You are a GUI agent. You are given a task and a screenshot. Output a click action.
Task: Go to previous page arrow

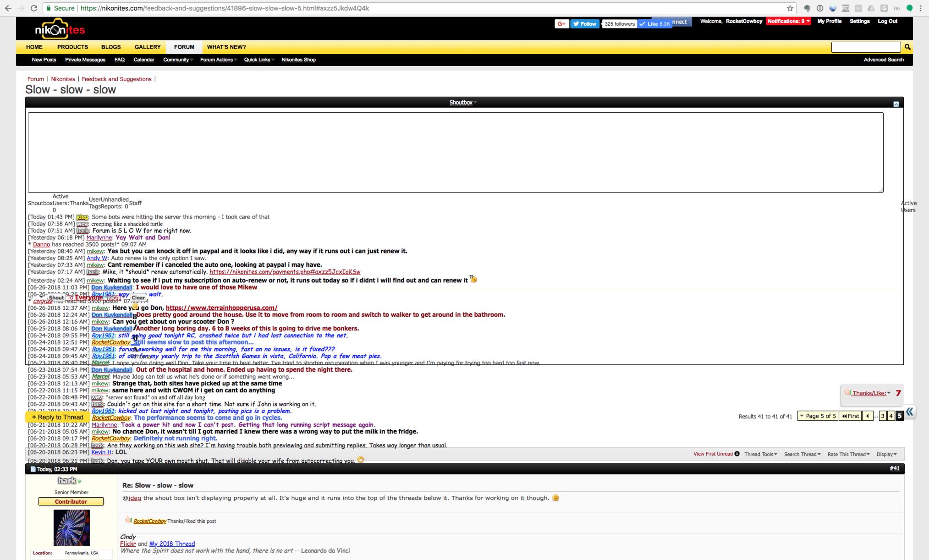pyautogui.click(x=867, y=416)
